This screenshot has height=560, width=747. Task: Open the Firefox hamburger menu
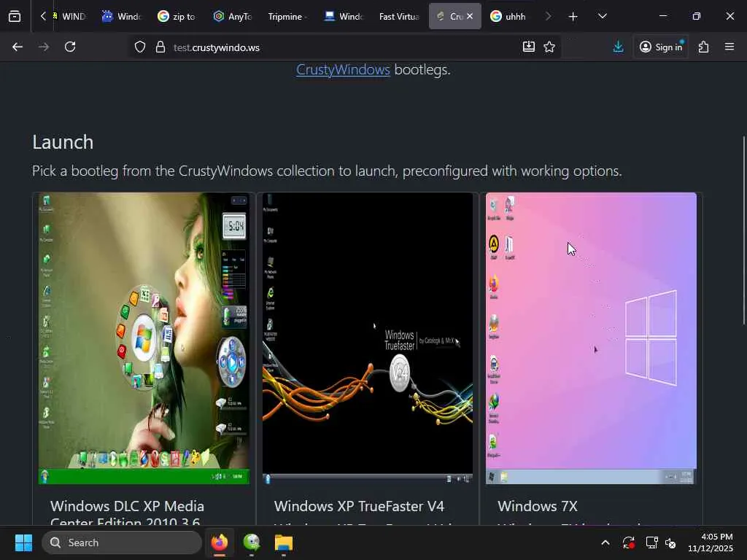click(x=729, y=47)
